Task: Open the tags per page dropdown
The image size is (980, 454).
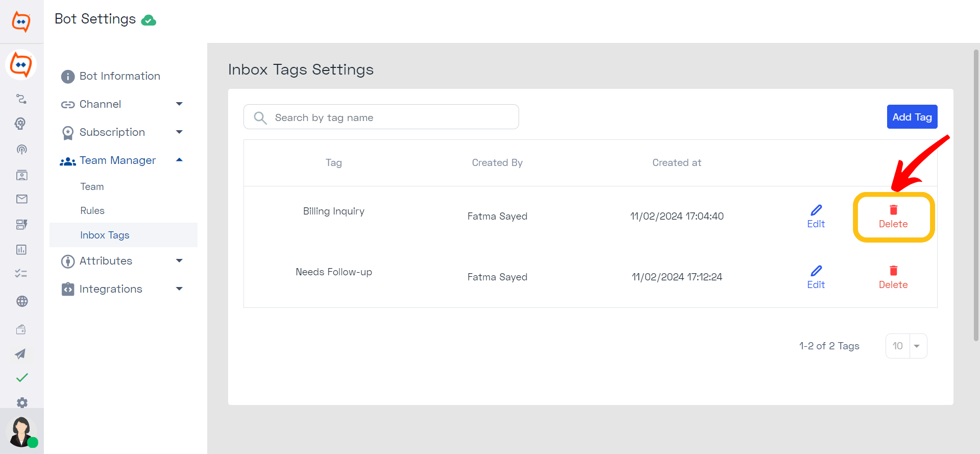Action: tap(906, 346)
